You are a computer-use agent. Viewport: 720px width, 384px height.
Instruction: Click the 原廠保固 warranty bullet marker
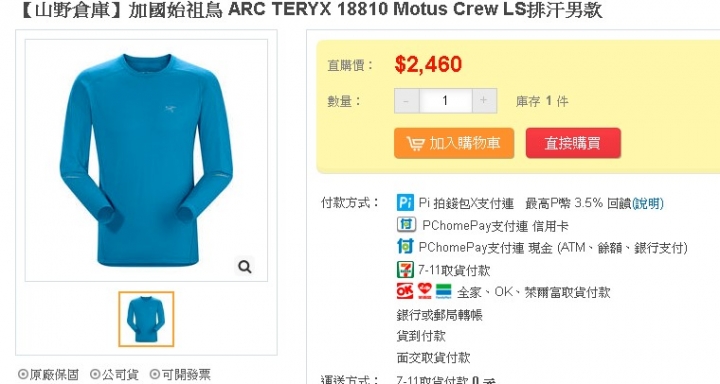tap(23, 374)
